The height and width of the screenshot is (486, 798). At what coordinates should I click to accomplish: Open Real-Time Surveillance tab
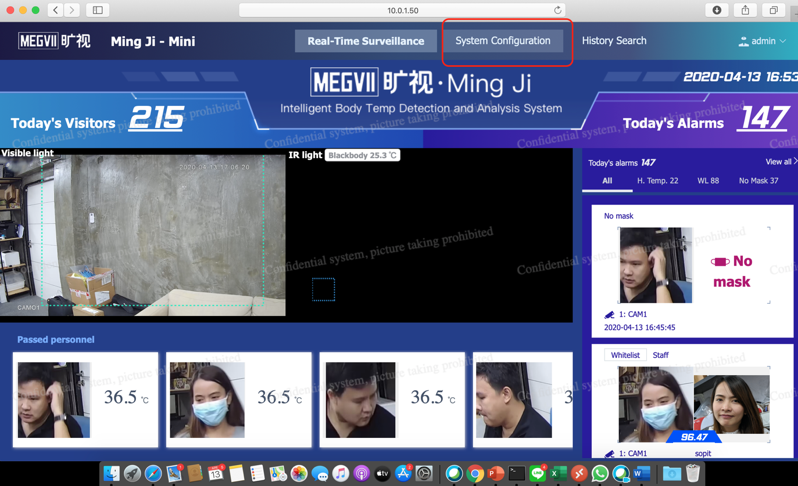coord(365,41)
